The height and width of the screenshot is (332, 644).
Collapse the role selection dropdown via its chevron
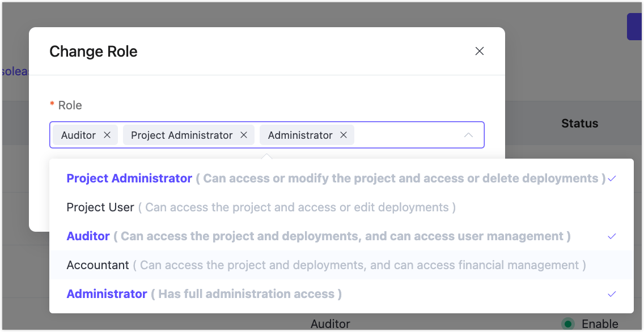(x=469, y=135)
